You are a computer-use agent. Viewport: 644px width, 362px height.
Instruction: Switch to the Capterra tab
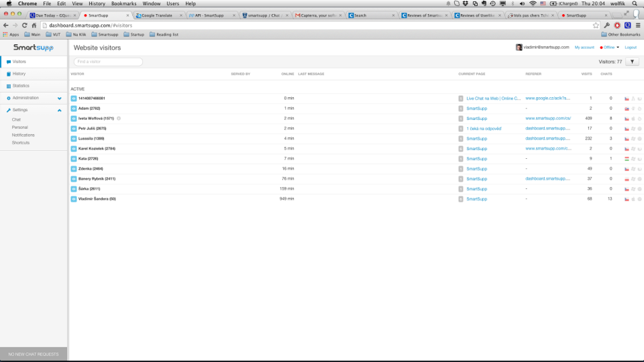[x=318, y=15]
